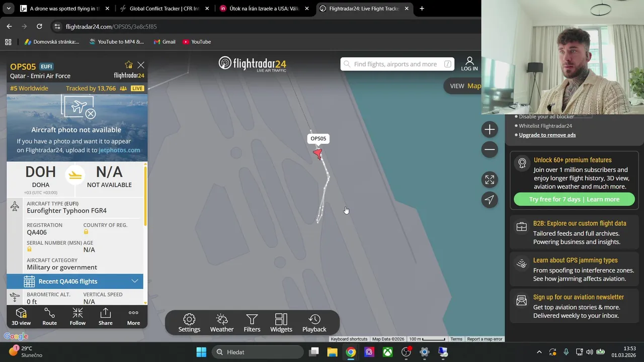Open the clock and date flyout

(x=623, y=352)
